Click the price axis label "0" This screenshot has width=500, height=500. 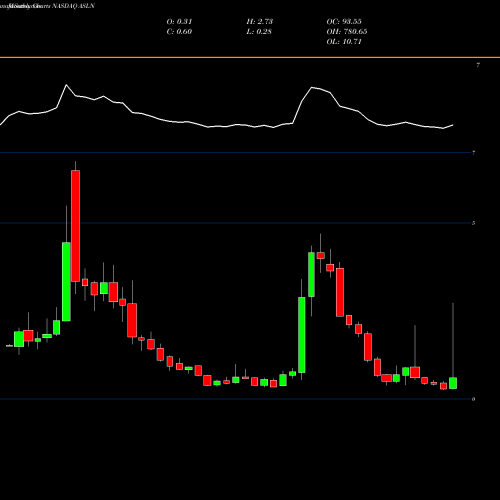(x=473, y=399)
